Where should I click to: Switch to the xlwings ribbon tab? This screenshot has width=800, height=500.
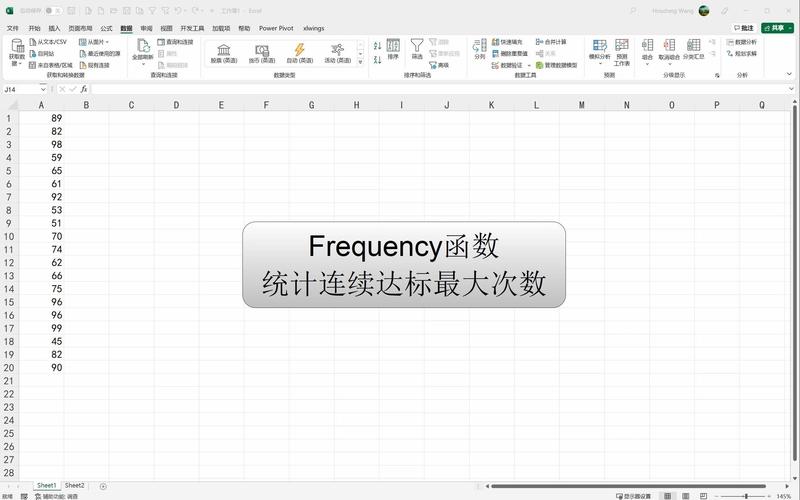pos(313,29)
